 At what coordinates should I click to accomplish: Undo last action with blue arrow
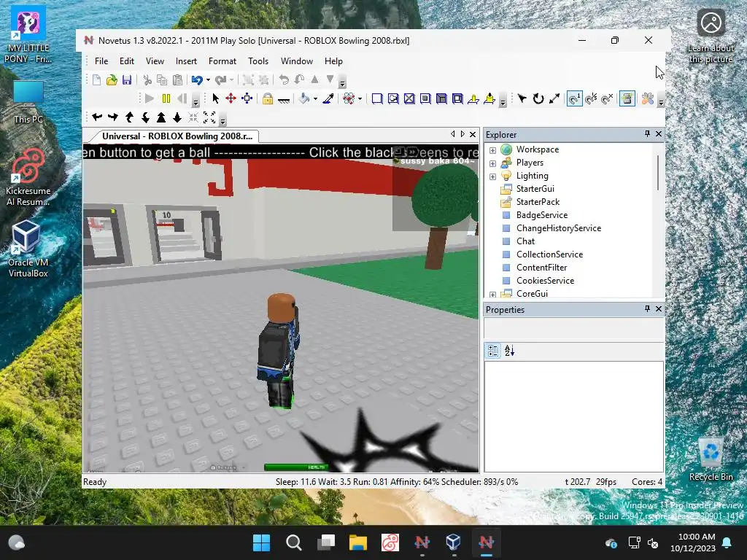[197, 80]
